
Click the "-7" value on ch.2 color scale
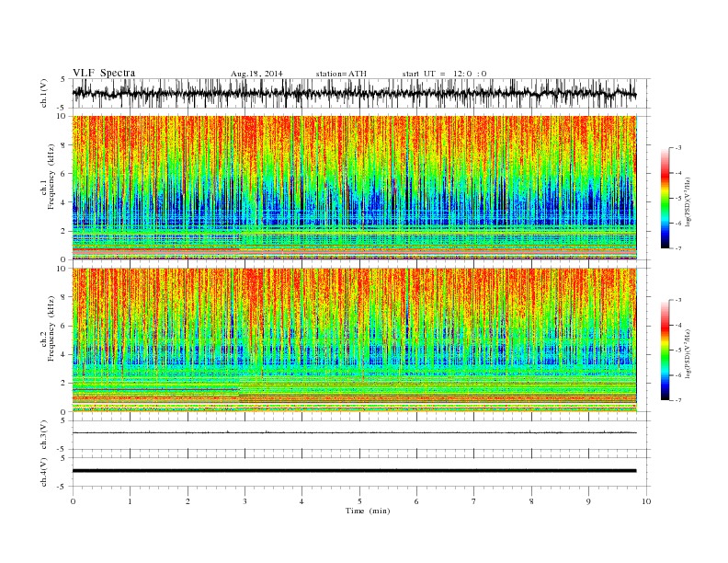click(x=678, y=400)
